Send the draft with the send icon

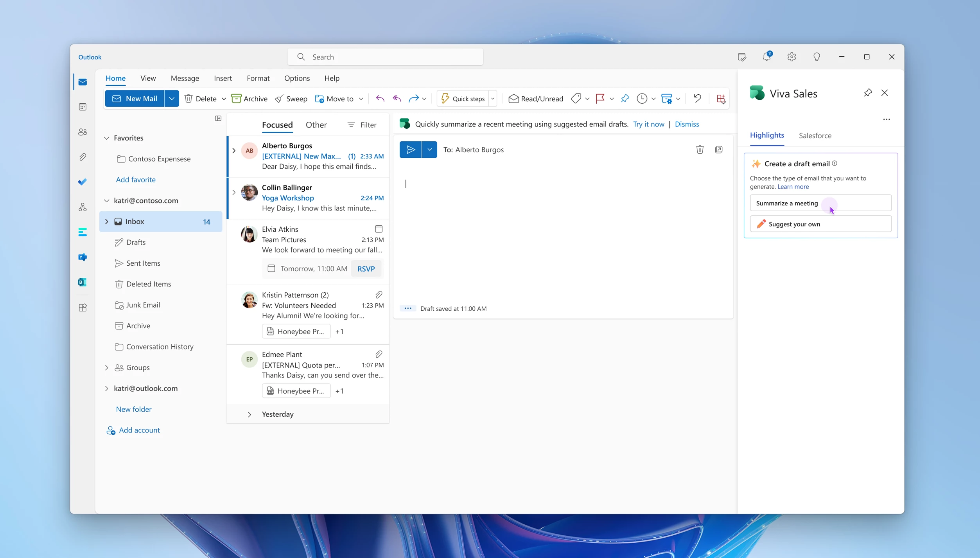tap(410, 149)
